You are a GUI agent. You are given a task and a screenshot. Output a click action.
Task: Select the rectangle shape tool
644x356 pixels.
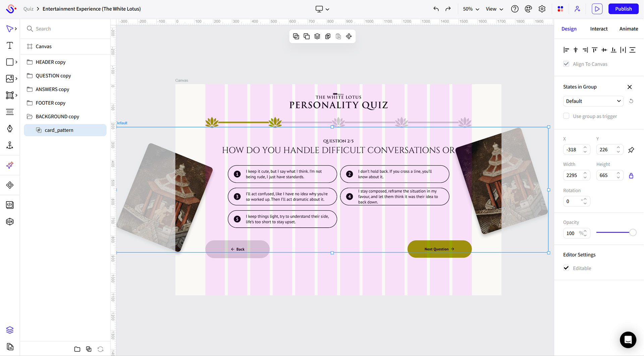click(10, 62)
